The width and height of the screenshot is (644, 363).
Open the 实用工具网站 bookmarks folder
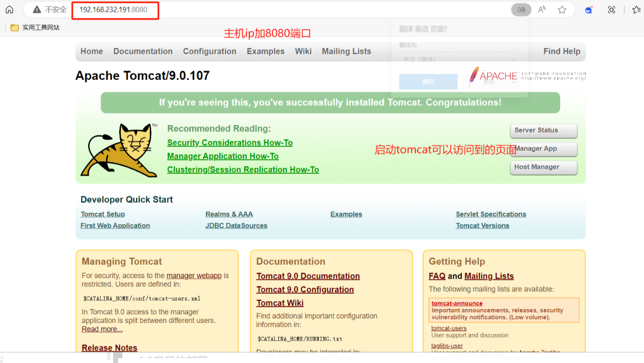pyautogui.click(x=35, y=27)
